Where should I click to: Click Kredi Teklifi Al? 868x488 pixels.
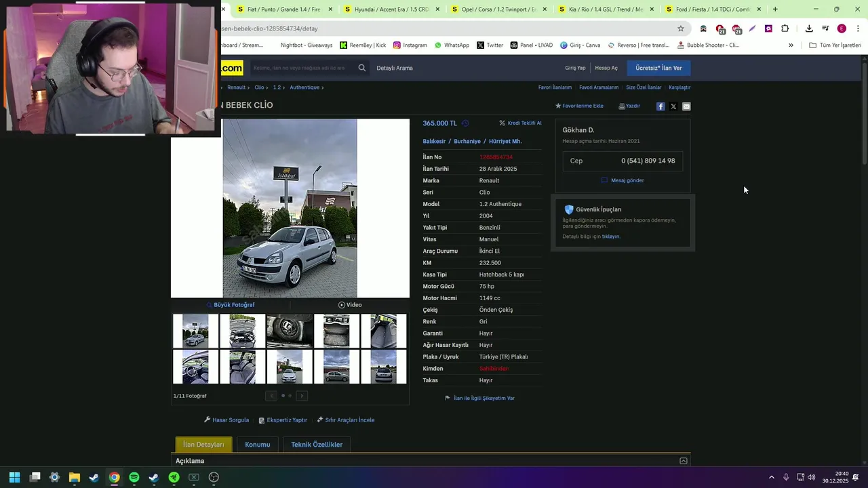(521, 123)
